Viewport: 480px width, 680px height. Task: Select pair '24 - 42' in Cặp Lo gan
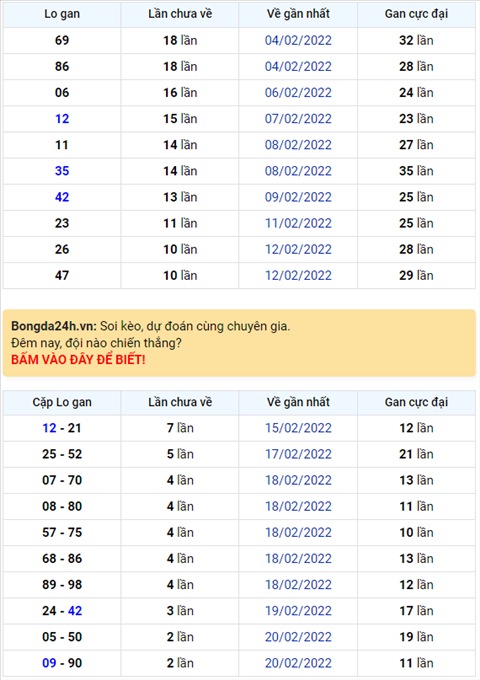coord(62,611)
